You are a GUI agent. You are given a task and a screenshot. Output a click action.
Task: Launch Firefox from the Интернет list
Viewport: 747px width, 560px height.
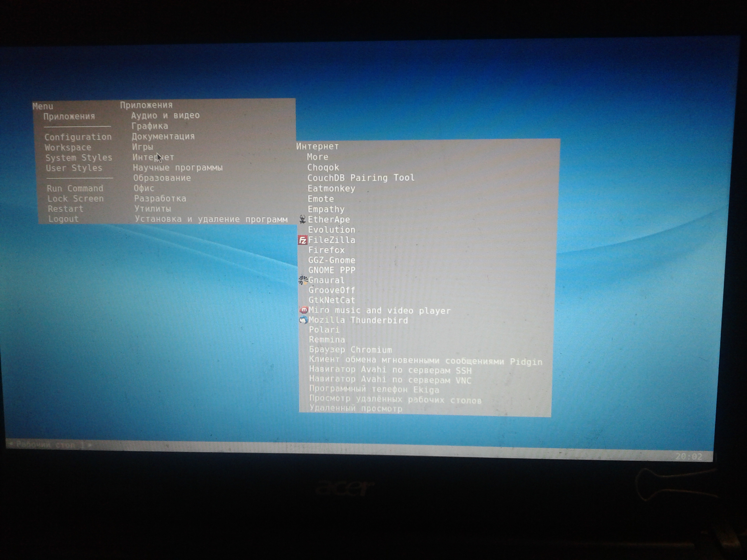click(326, 250)
